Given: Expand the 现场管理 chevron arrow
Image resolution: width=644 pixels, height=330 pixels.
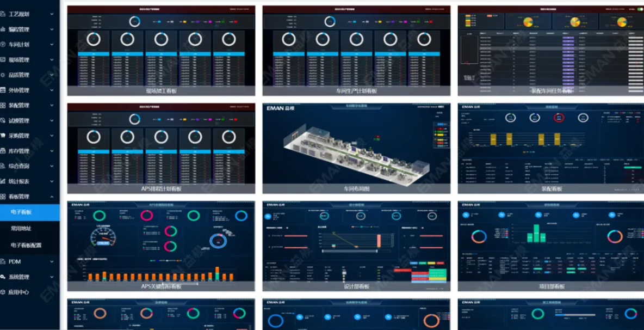Looking at the screenshot, I should tap(52, 59).
